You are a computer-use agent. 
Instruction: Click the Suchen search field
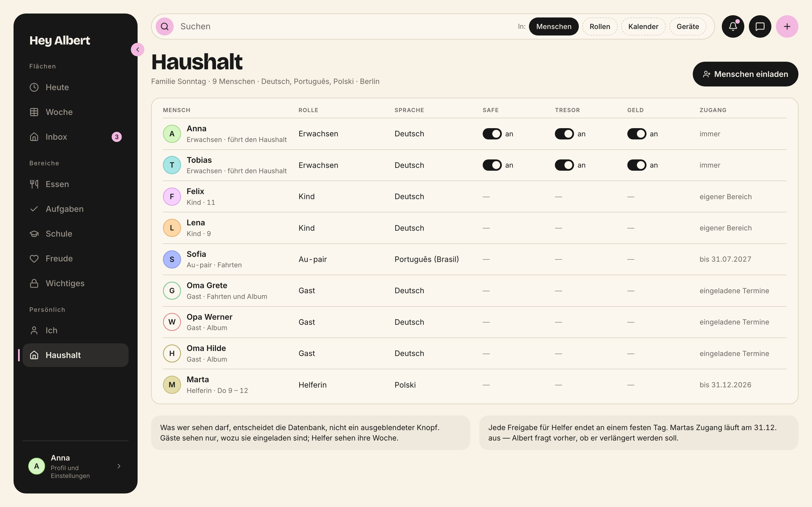pos(346,26)
